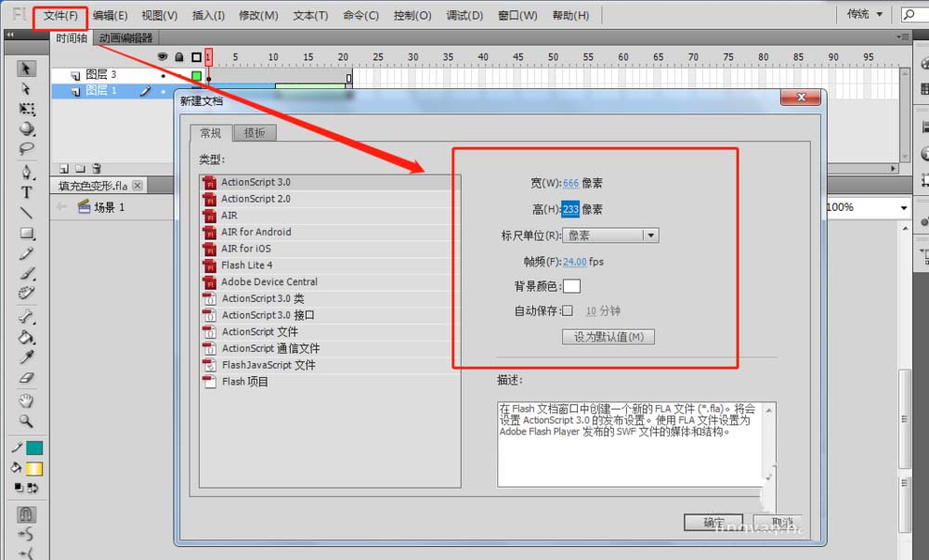Select the Eyedropper tool

(27, 357)
